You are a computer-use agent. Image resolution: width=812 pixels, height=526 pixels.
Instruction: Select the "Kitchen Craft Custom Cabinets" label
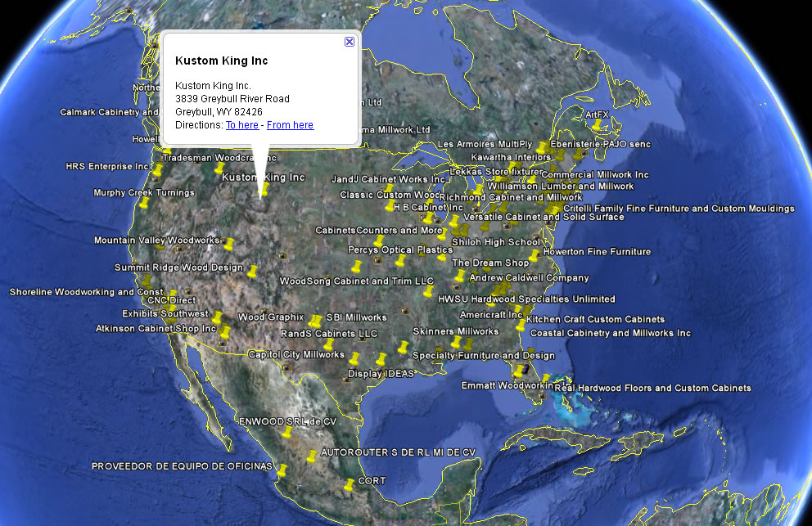point(596,319)
